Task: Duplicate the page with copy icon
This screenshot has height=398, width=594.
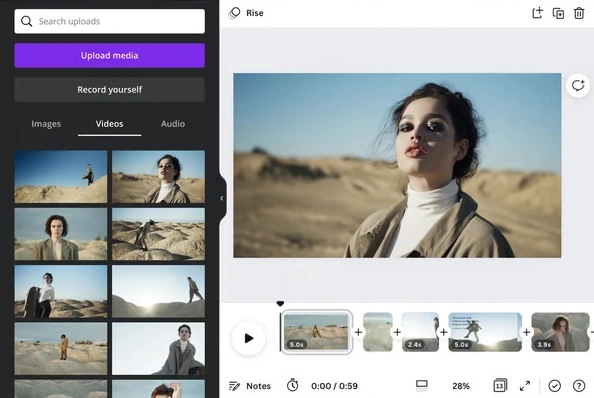Action: point(558,13)
